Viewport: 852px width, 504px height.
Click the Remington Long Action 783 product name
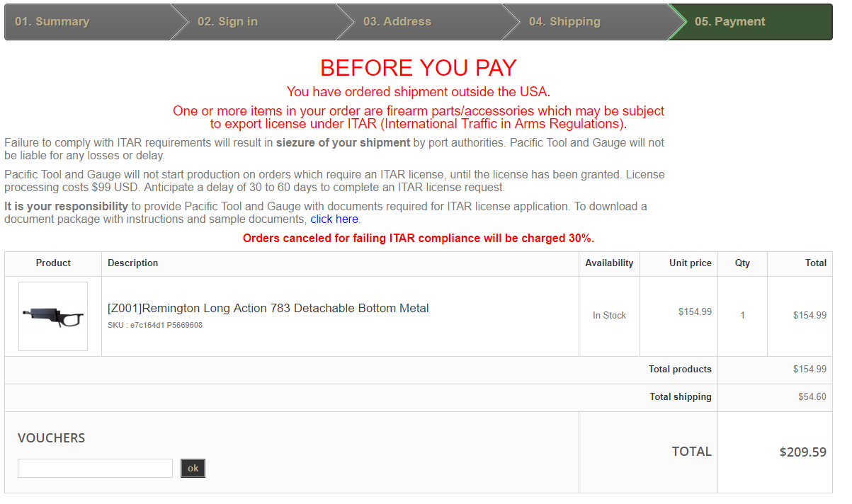[x=268, y=308]
